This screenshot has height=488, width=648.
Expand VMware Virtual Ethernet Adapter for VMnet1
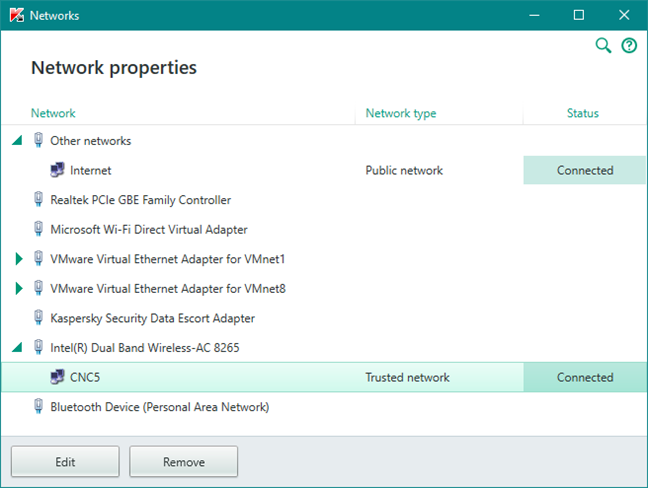point(19,259)
